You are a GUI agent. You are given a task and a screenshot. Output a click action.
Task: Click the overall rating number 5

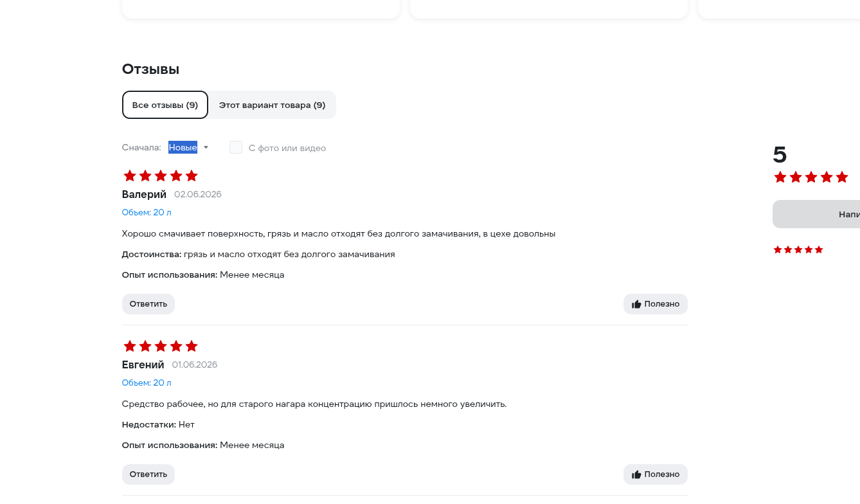coord(780,155)
